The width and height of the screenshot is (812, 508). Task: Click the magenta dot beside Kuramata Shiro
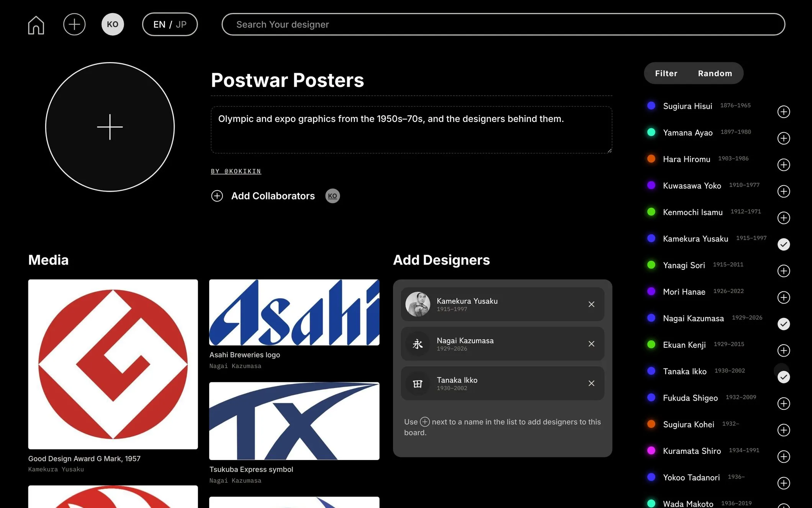(651, 450)
